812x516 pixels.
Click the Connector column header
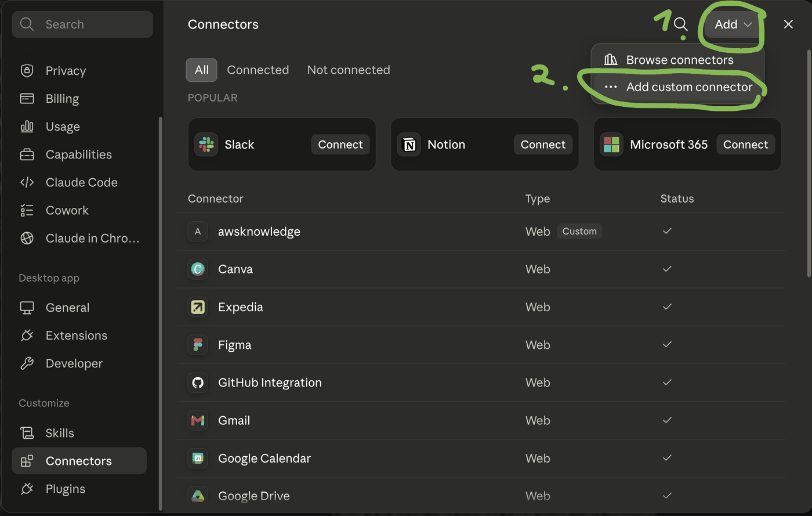coord(216,199)
